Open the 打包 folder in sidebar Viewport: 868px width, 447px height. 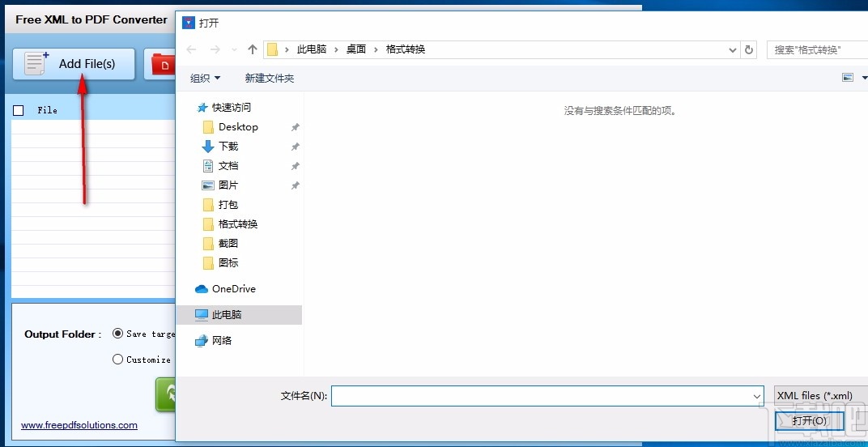(x=228, y=204)
